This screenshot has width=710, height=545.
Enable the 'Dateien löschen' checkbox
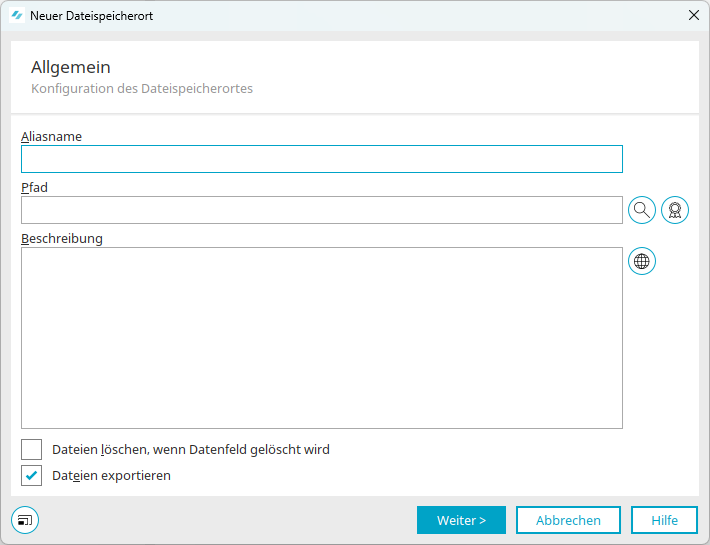pos(32,449)
